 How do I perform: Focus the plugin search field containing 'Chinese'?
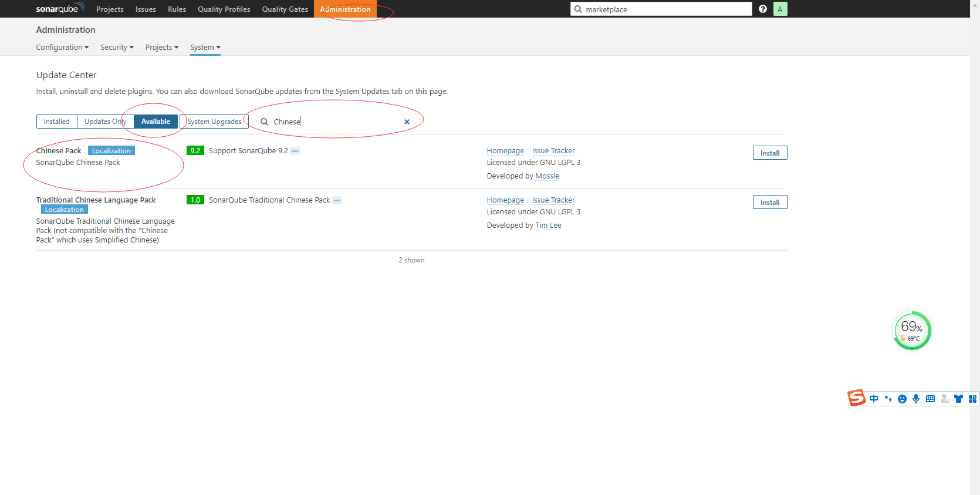[x=336, y=122]
